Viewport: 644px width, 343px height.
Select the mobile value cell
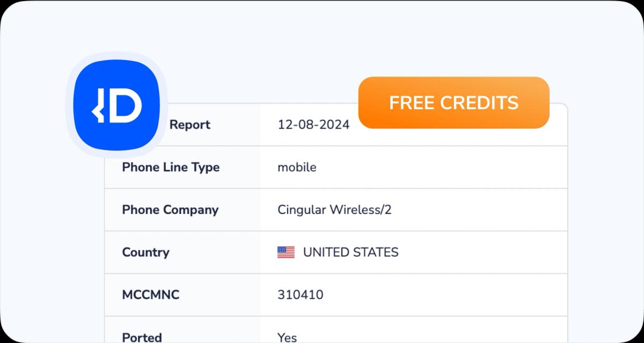tap(297, 167)
